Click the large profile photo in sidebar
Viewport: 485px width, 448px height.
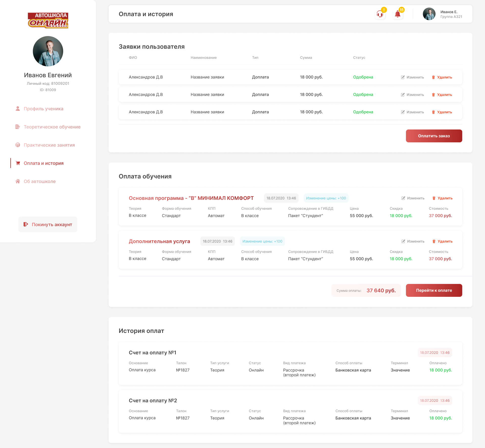pos(48,51)
